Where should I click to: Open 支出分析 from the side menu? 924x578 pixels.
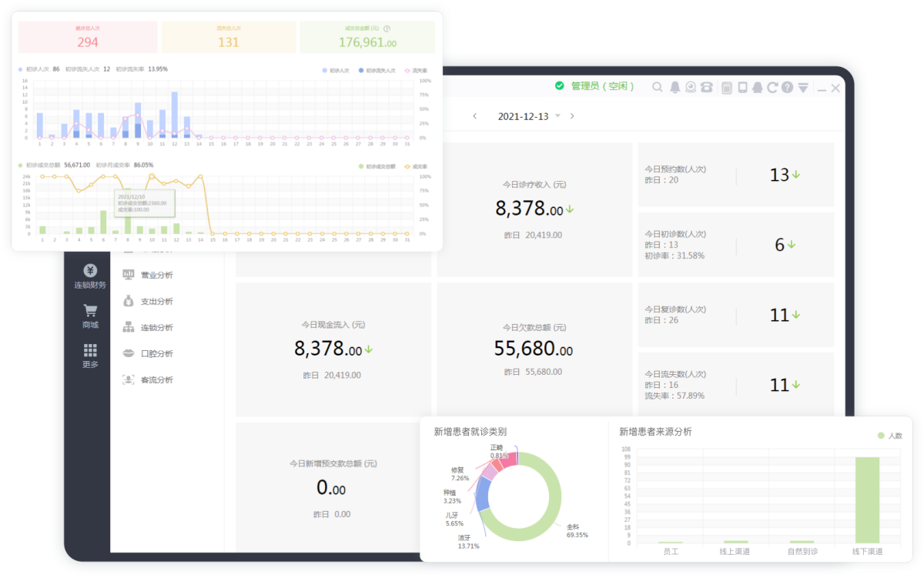[x=156, y=302]
